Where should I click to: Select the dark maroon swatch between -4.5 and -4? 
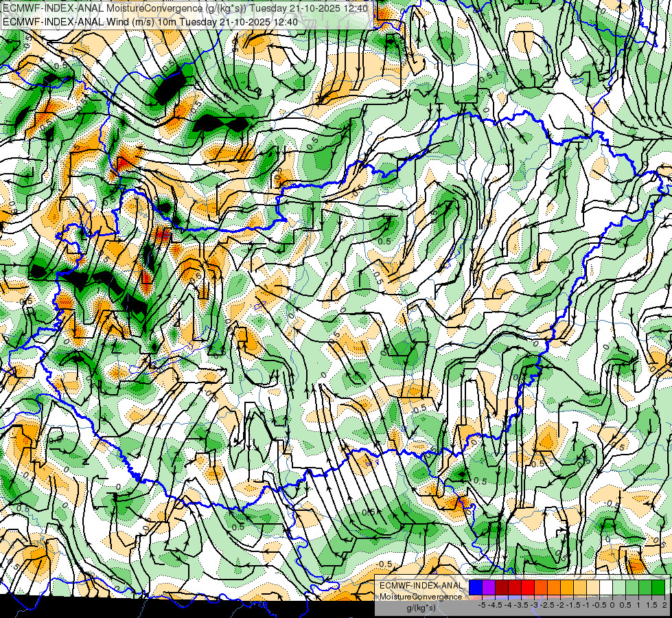coord(502,587)
